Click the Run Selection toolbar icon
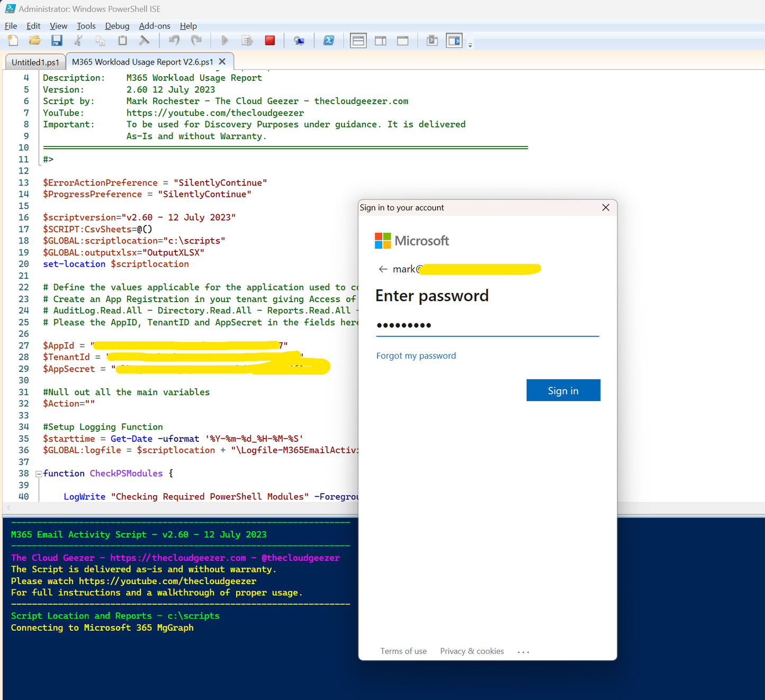Screen dimensions: 765x700 click(x=247, y=40)
